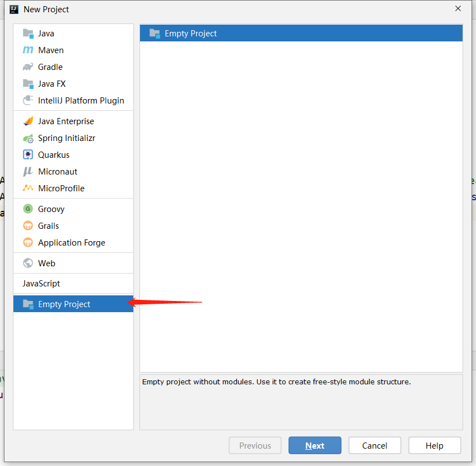Click the Gradle elephant icon
This screenshot has width=476, height=466.
click(28, 67)
